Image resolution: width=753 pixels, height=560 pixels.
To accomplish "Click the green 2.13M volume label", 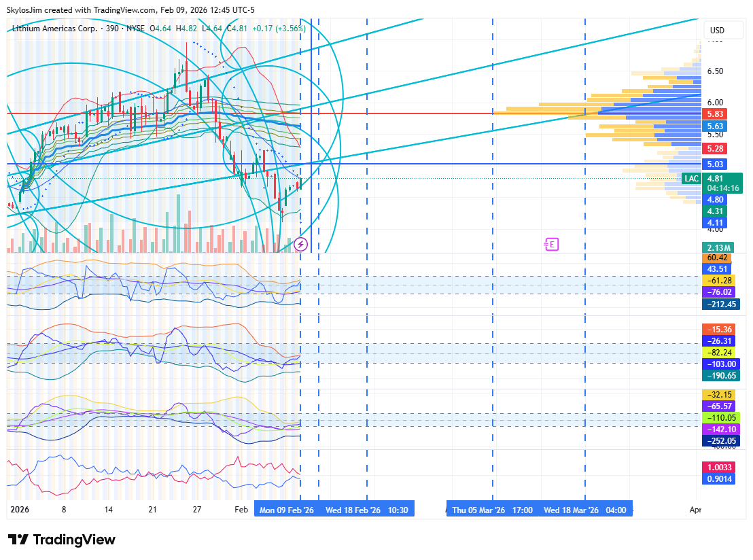I will [718, 247].
